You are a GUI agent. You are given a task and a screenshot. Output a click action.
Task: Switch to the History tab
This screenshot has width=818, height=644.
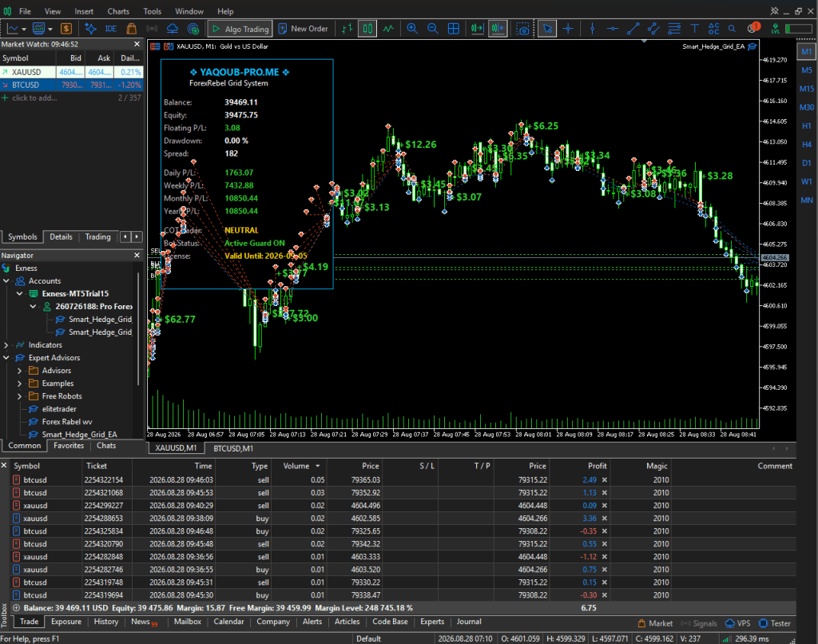point(106,622)
